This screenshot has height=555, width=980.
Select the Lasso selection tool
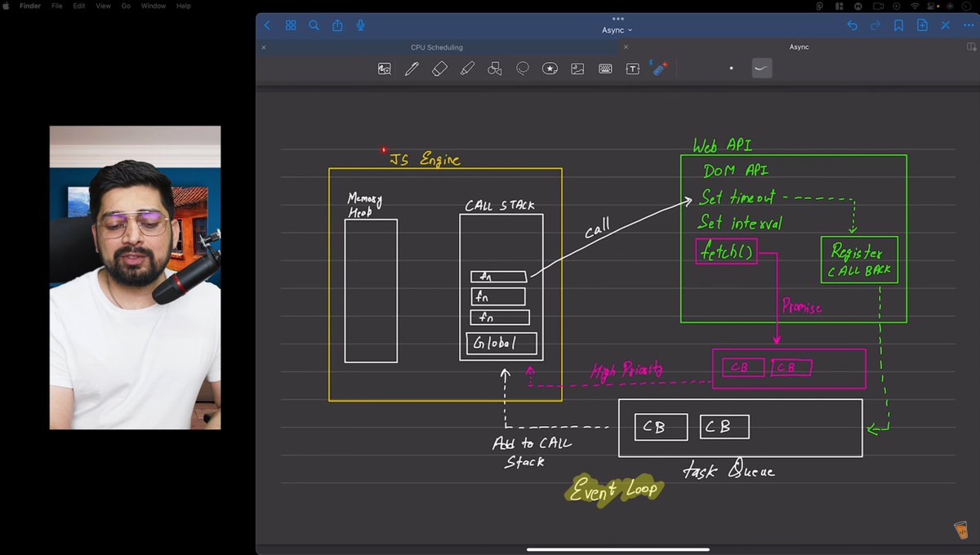pyautogui.click(x=522, y=69)
